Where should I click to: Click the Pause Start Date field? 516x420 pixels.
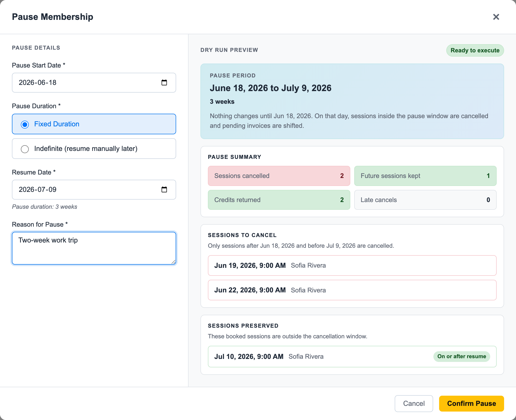click(x=94, y=83)
